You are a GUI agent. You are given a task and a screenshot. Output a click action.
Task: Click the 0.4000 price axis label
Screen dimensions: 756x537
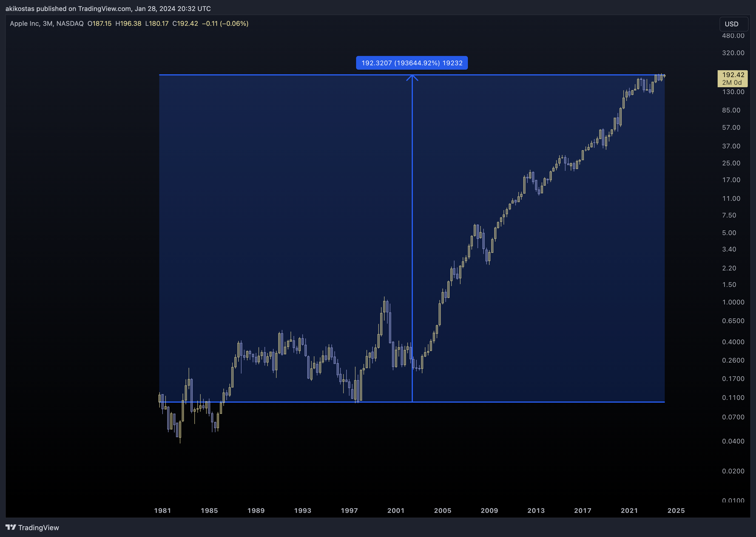733,342
